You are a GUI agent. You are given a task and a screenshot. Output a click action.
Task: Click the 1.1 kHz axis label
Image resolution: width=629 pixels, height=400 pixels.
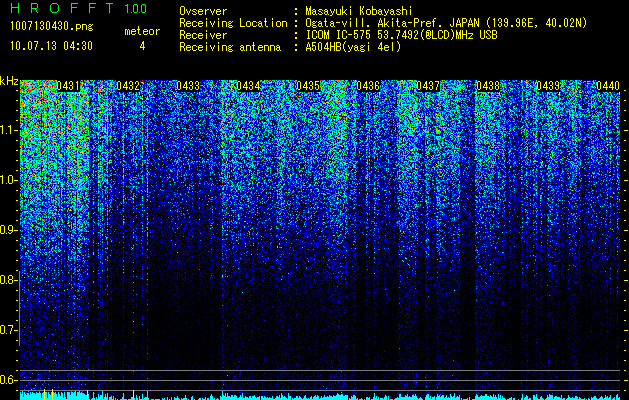coord(8,130)
